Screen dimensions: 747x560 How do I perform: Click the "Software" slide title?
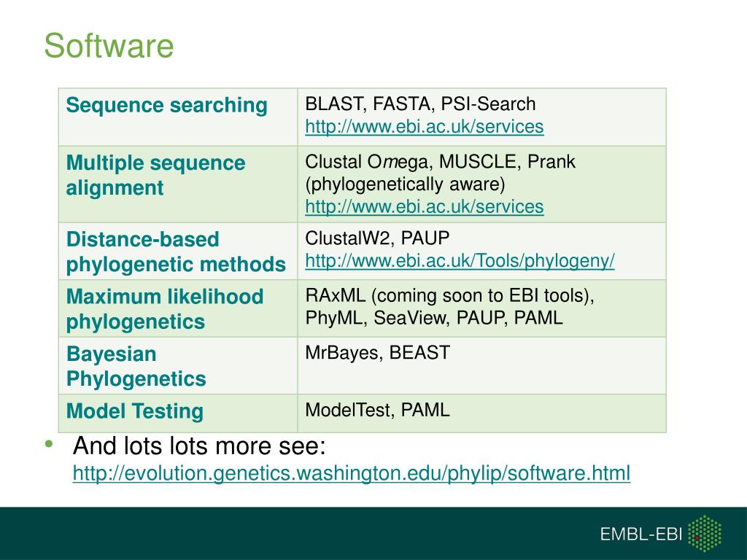click(109, 46)
